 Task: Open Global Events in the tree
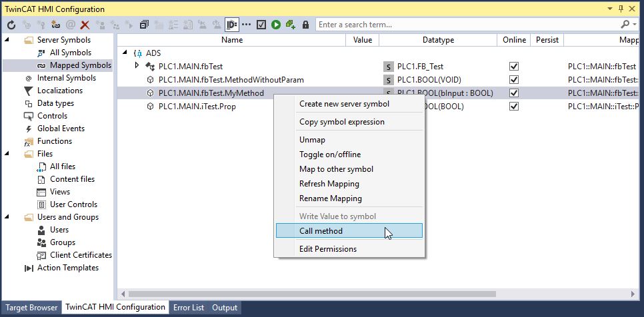[61, 129]
